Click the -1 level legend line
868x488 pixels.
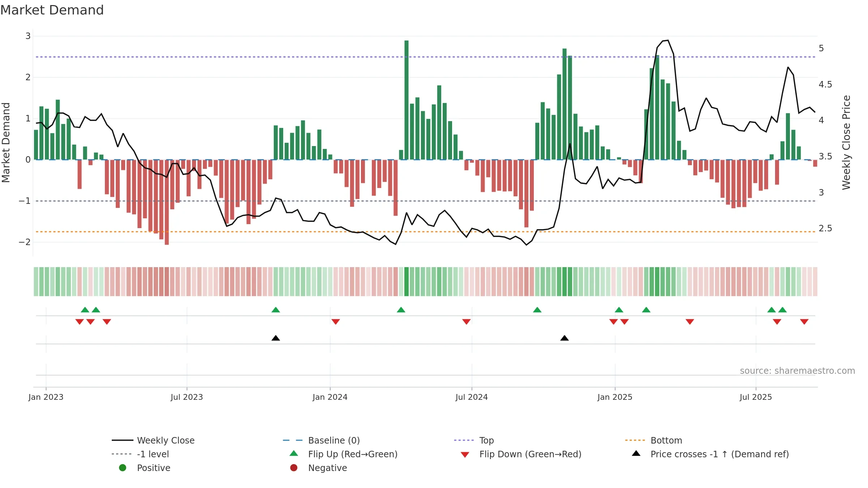point(122,454)
